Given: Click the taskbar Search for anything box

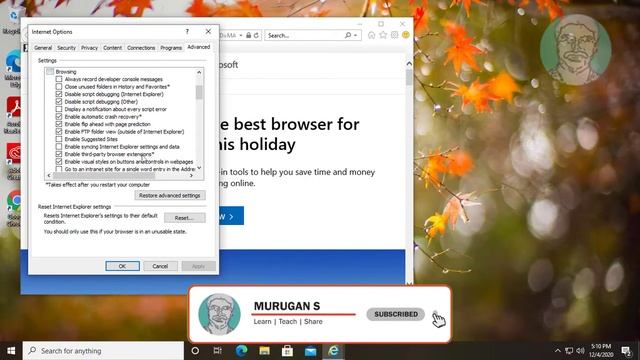Looking at the screenshot, I should point(103,351).
